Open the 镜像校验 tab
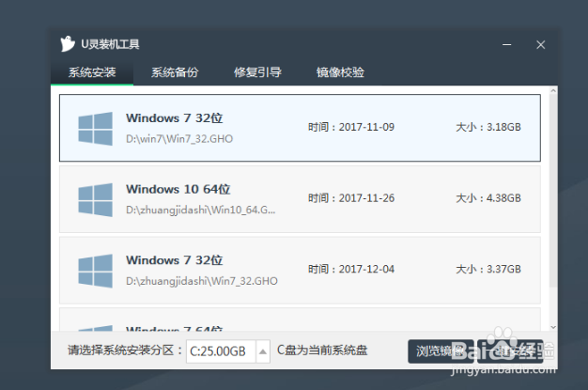This screenshot has width=588, height=390. [x=340, y=72]
